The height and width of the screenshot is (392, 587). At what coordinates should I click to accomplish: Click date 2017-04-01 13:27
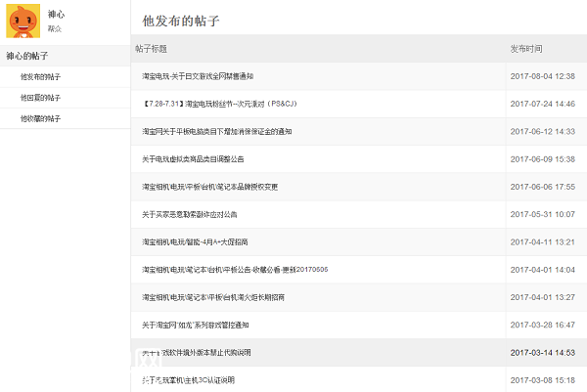pyautogui.click(x=543, y=297)
